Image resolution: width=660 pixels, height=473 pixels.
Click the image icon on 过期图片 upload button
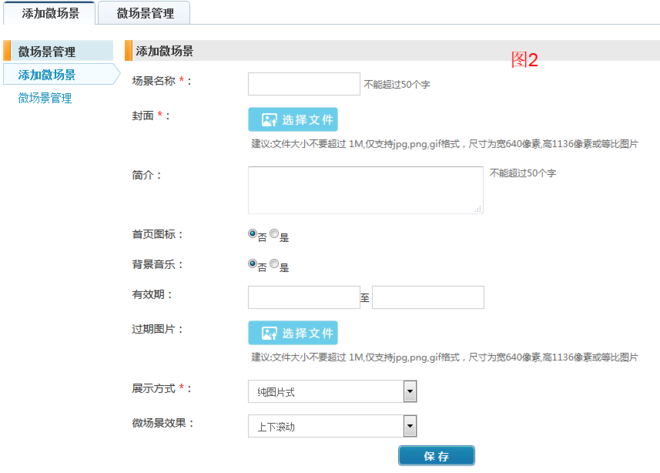click(x=268, y=333)
